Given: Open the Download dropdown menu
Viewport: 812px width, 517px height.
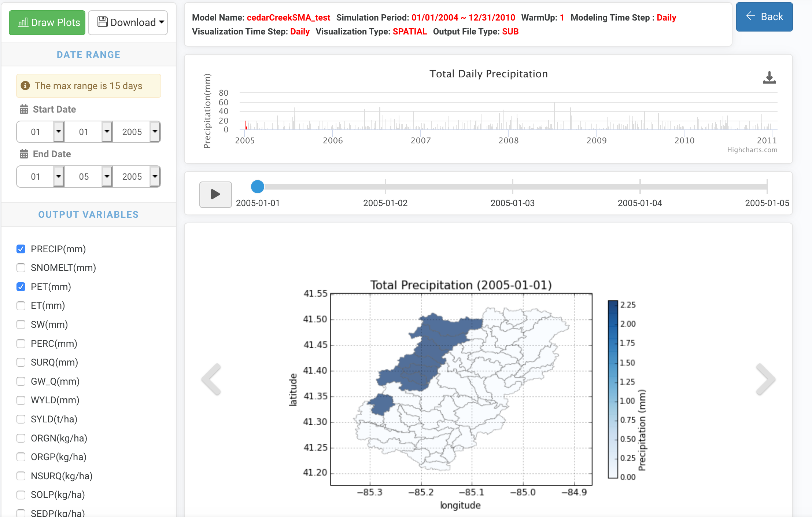Looking at the screenshot, I should (128, 23).
